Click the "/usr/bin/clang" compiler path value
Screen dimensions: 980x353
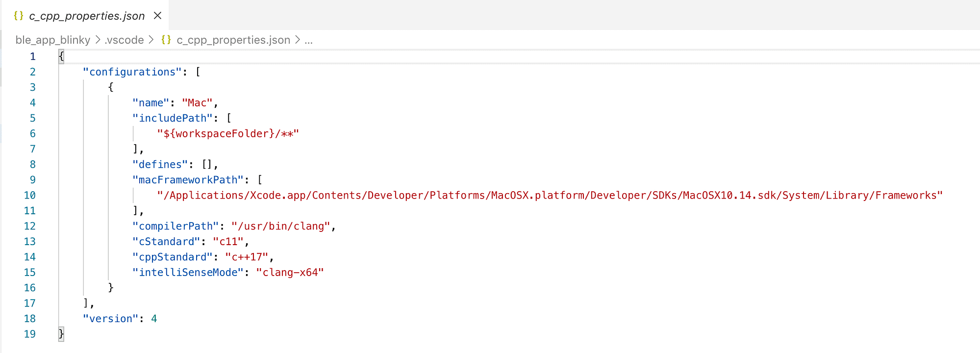pos(281,226)
